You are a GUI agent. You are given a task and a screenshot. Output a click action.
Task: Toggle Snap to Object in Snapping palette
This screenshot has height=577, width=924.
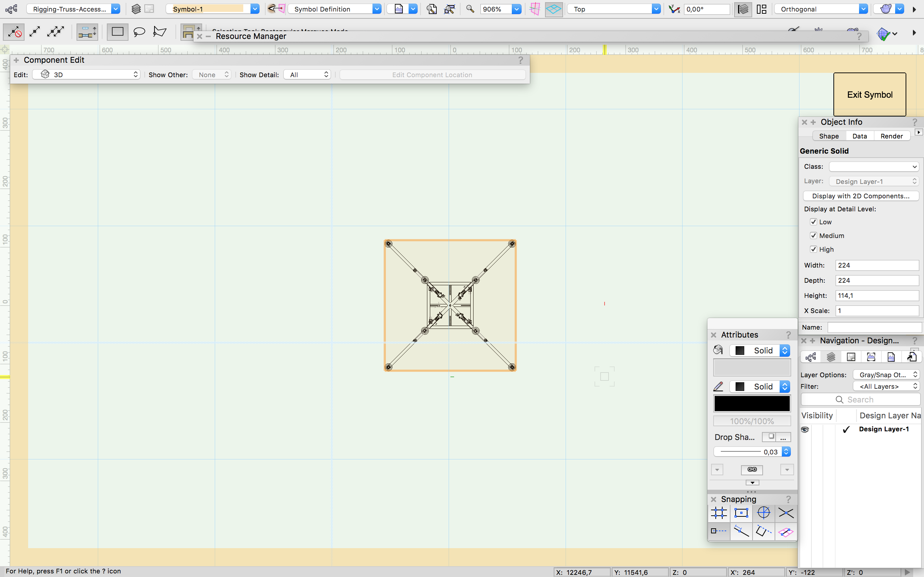click(x=741, y=513)
